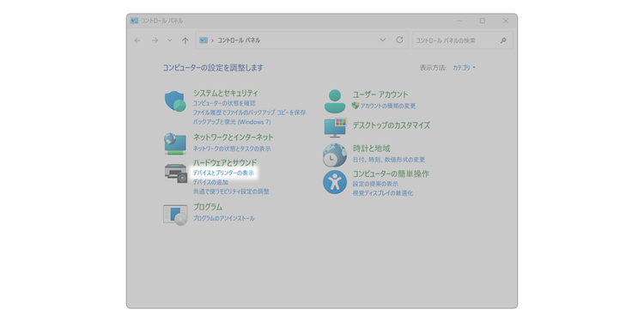Image resolution: width=644 pixels, height=322 pixels.
Task: Click the forward navigation arrow
Action: (x=155, y=40)
